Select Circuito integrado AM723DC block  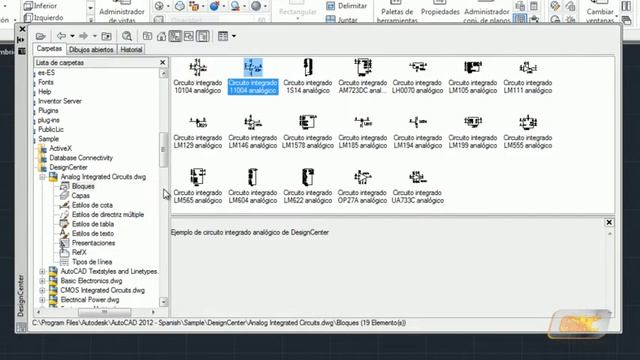[362, 77]
